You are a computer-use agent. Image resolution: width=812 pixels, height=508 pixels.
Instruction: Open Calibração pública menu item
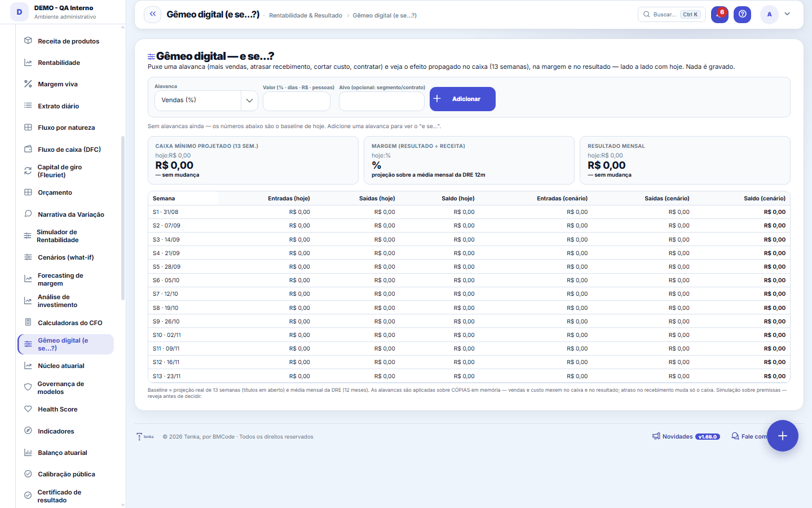click(66, 474)
